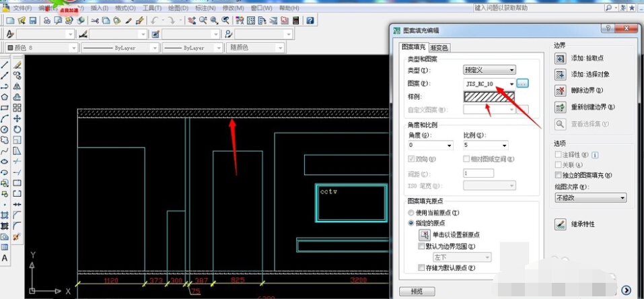Click the Redo arrow icon
Viewport: 644px width, 299px height.
(x=172, y=21)
